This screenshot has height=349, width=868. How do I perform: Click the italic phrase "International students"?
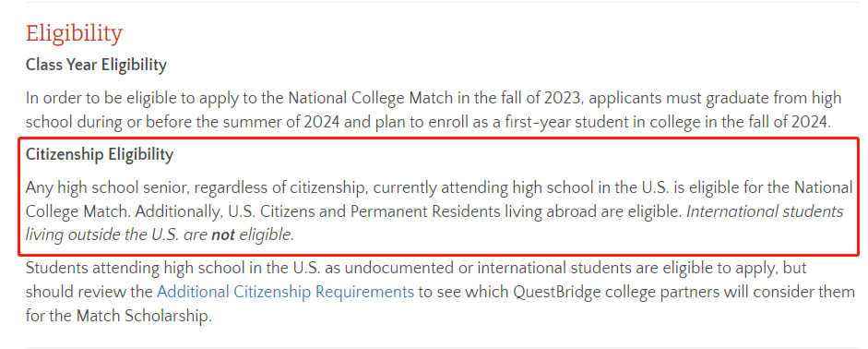[765, 212]
